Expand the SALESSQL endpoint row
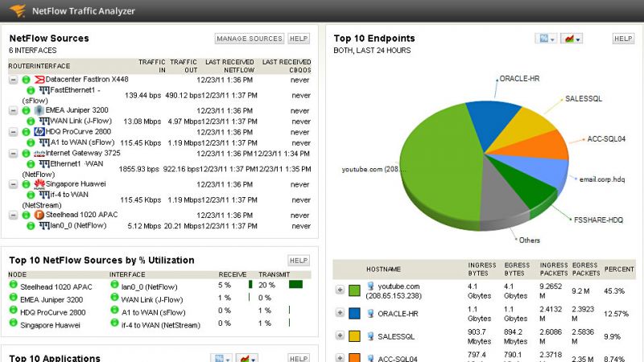The height and width of the screenshot is (362, 644). tap(340, 335)
